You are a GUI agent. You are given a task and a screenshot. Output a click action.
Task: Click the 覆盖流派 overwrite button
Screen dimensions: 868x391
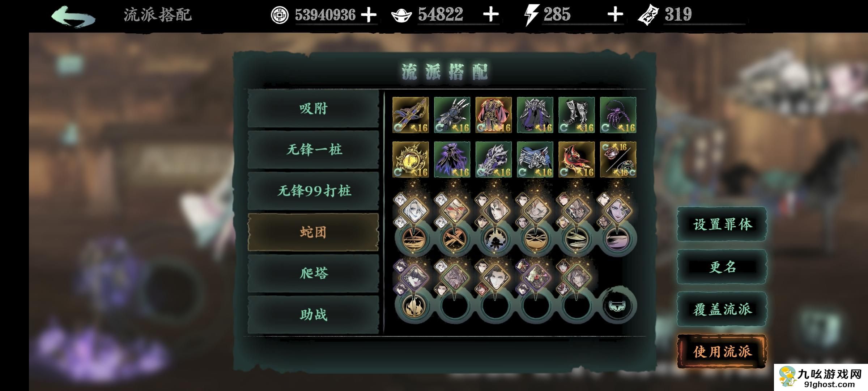click(722, 309)
